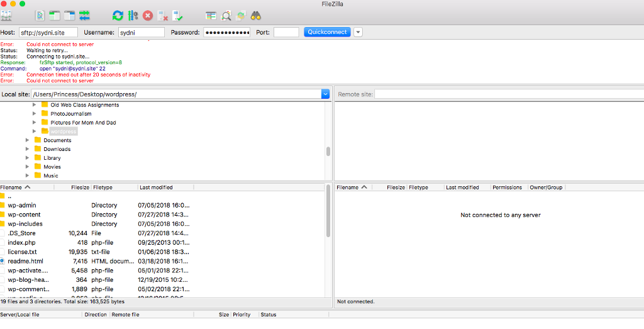Cancel the current operation
Image resolution: width=644 pixels, height=329 pixels.
[148, 15]
